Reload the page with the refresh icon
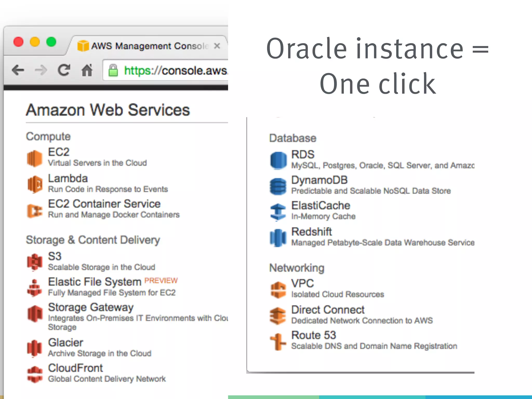 click(64, 70)
